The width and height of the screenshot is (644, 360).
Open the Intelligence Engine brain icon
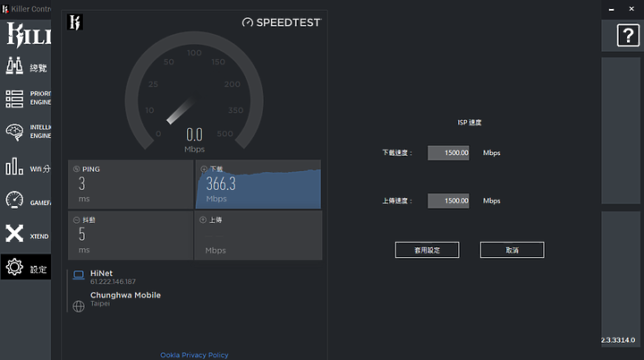[x=14, y=132]
